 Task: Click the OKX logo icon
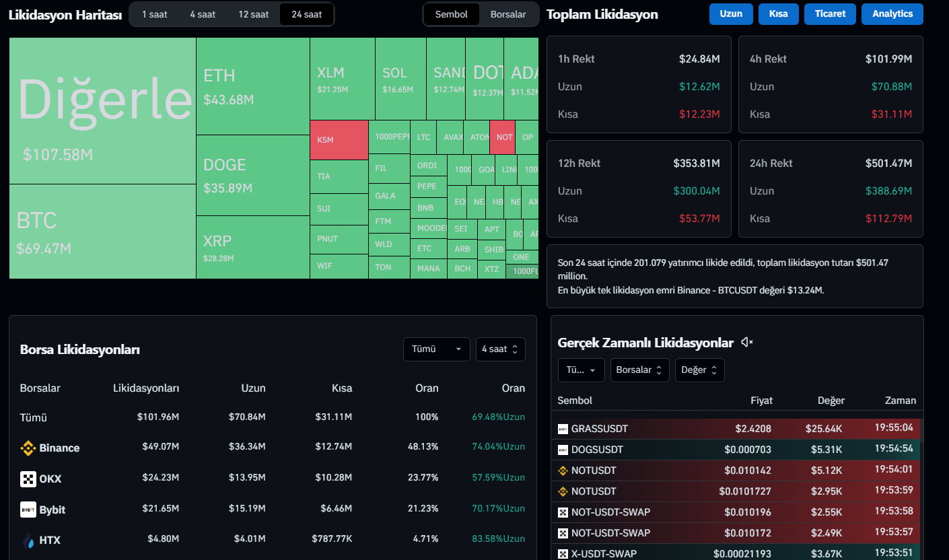(x=28, y=479)
